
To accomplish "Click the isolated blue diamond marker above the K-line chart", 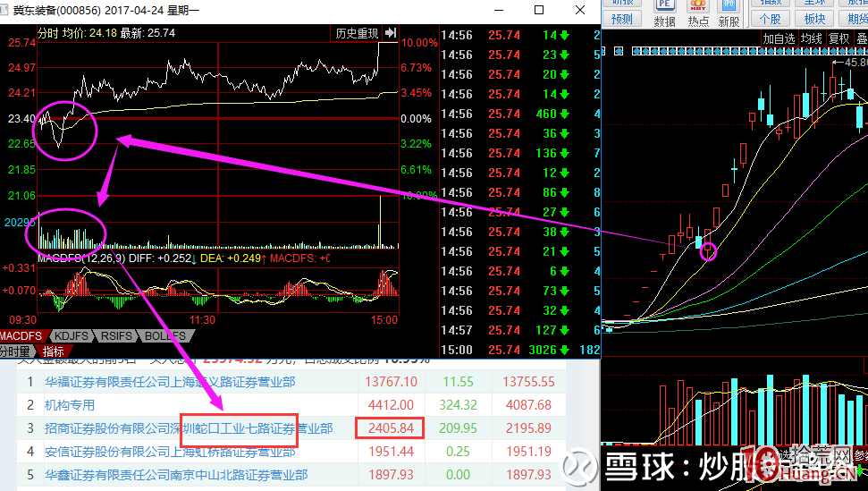I will tap(619, 51).
